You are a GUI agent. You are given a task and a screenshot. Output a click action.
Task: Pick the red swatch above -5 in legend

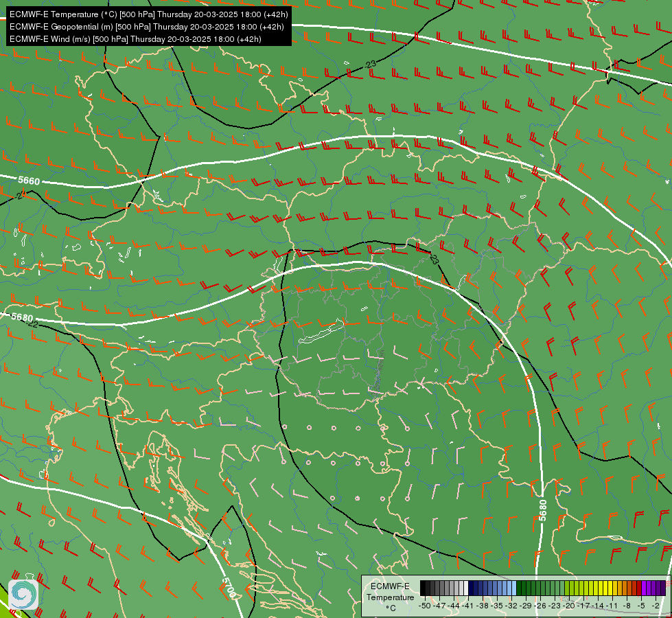pos(639,588)
